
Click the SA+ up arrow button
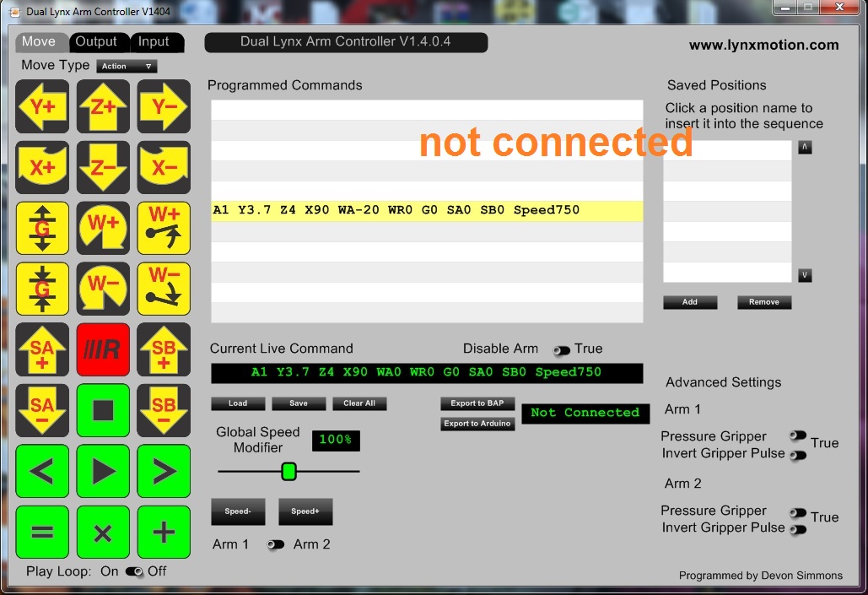[x=43, y=349]
